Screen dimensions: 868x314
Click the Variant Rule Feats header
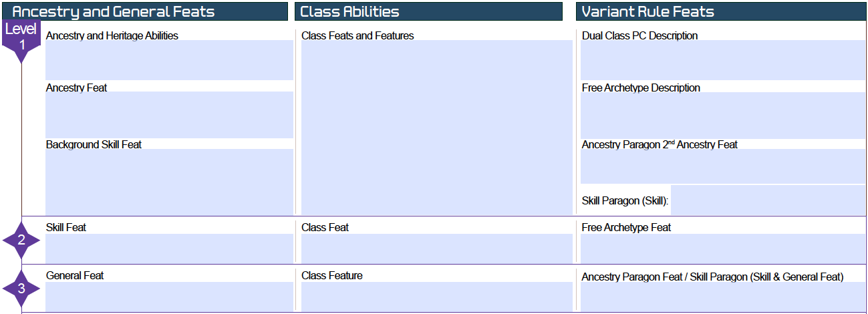point(721,11)
